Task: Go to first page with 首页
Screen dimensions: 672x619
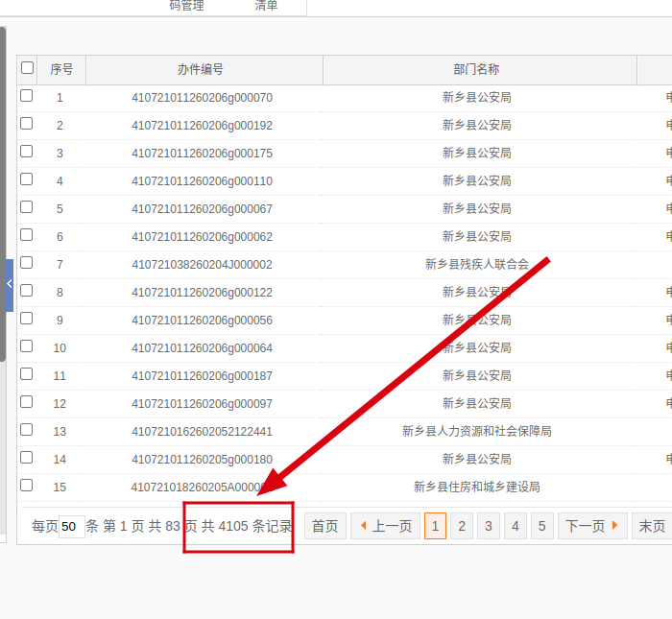Action: [324, 526]
